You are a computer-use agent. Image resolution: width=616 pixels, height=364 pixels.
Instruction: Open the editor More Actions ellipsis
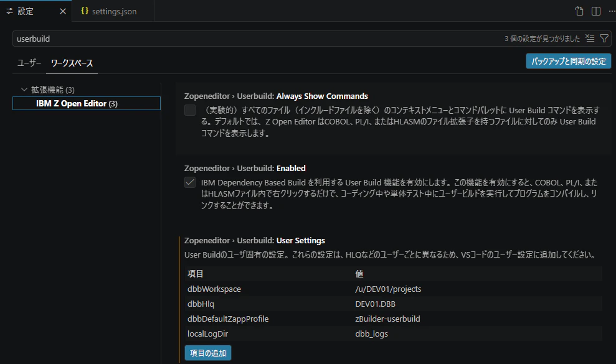click(x=612, y=11)
